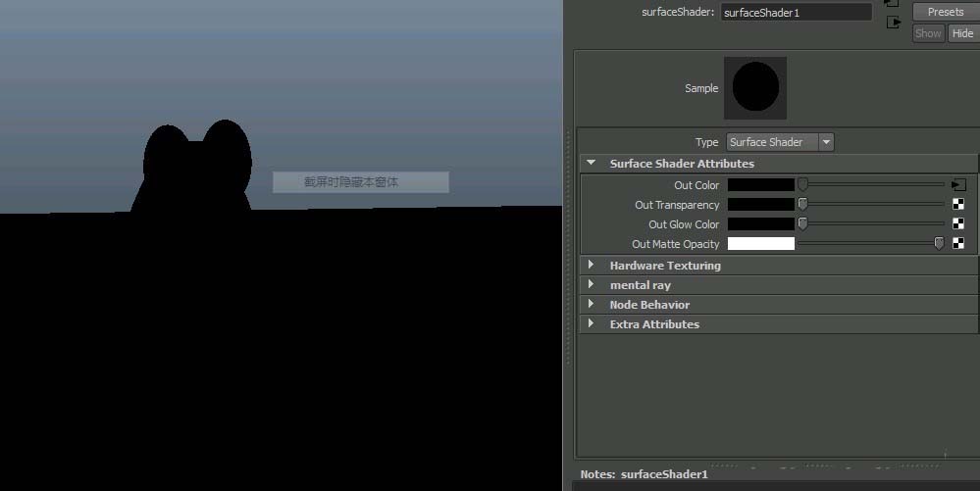
Task: Click the surfaceShader name input field
Action: point(797,13)
